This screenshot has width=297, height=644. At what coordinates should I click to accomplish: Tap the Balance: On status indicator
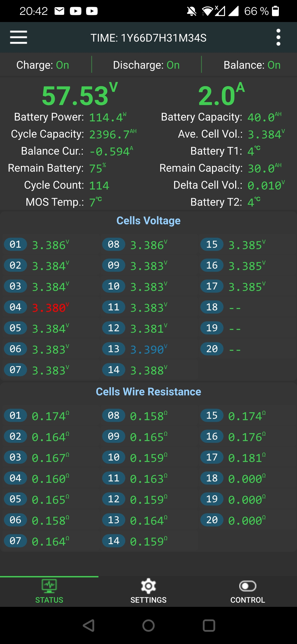252,65
